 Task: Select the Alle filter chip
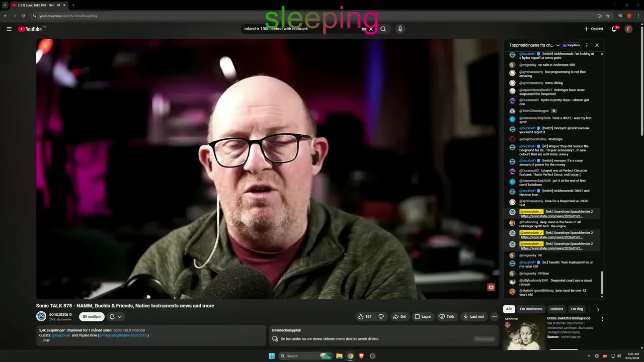tap(509, 309)
